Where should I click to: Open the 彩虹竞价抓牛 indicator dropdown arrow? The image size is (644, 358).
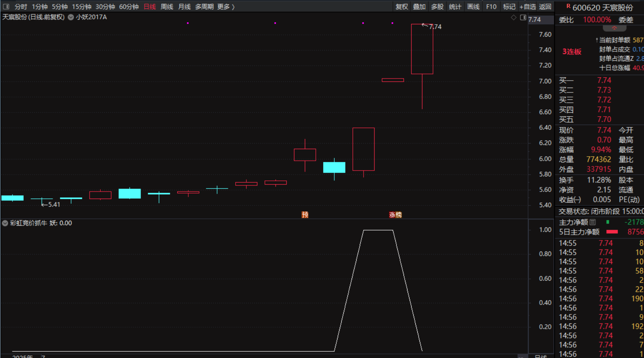point(5,223)
